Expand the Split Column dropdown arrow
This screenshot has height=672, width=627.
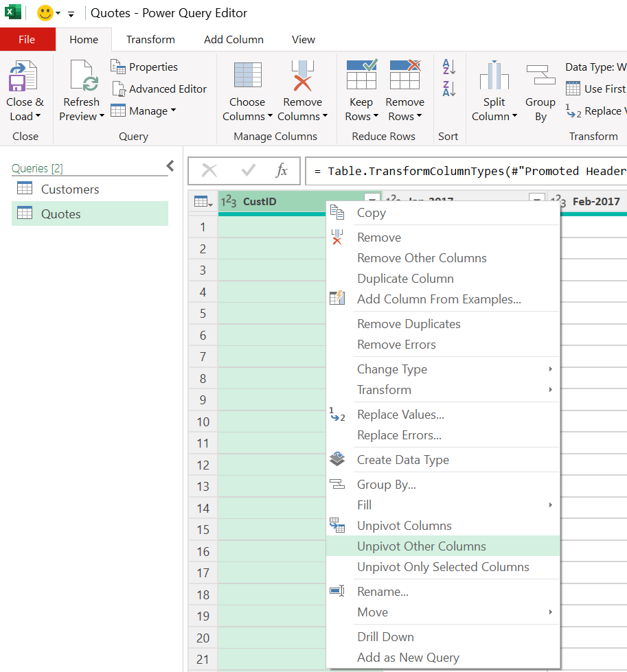(514, 116)
